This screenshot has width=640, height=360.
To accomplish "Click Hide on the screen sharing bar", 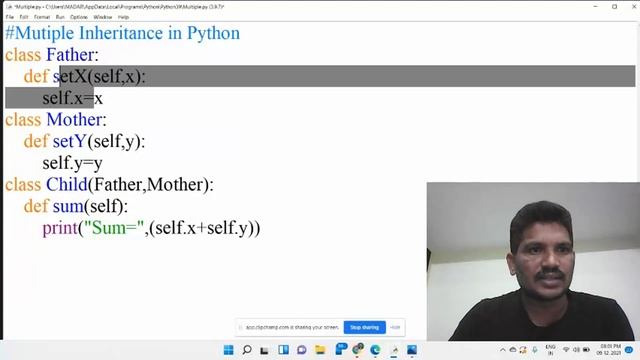I will pyautogui.click(x=395, y=327).
